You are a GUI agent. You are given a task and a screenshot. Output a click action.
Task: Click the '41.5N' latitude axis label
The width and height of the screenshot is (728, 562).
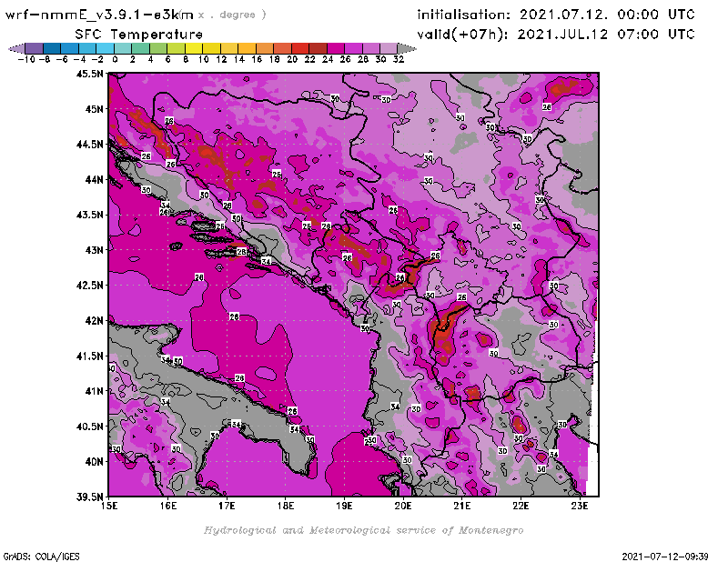[89, 356]
